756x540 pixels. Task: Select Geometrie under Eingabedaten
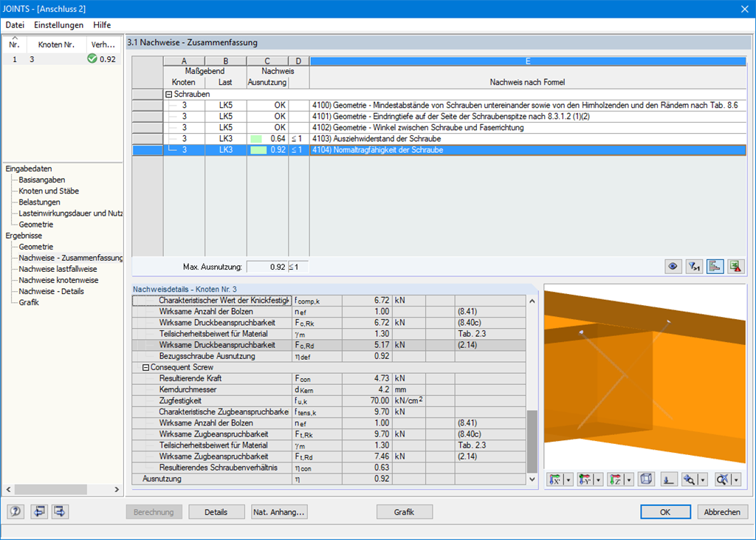[35, 224]
